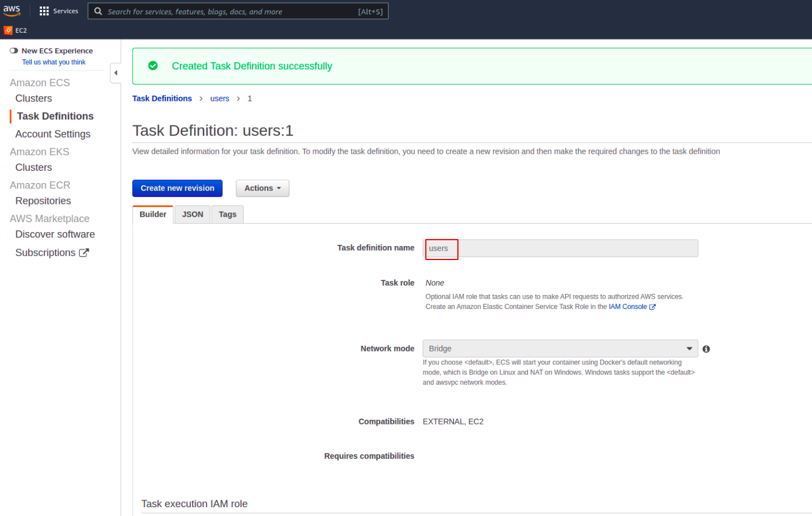
Task: Collapse the sidebar with the left chevron
Action: [115, 72]
